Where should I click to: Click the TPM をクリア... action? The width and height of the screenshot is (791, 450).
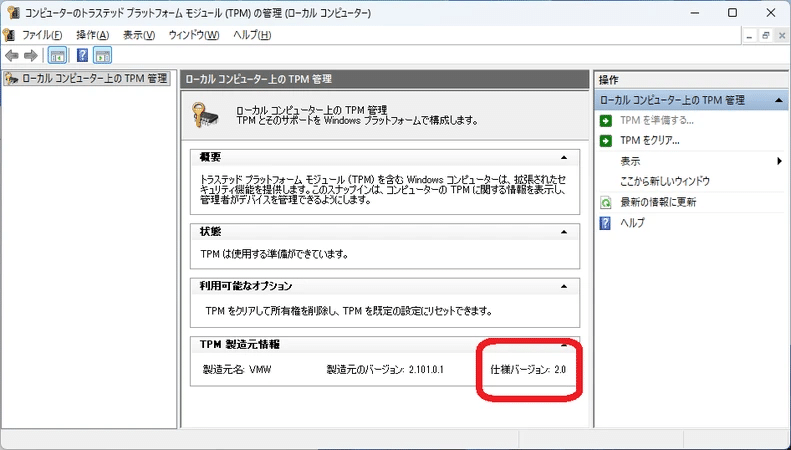tap(650, 141)
